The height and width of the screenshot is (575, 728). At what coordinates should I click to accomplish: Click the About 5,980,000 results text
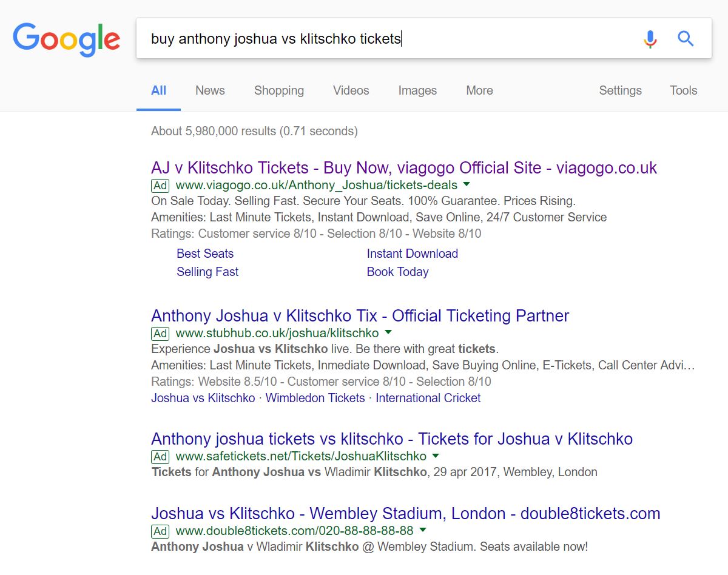254,131
